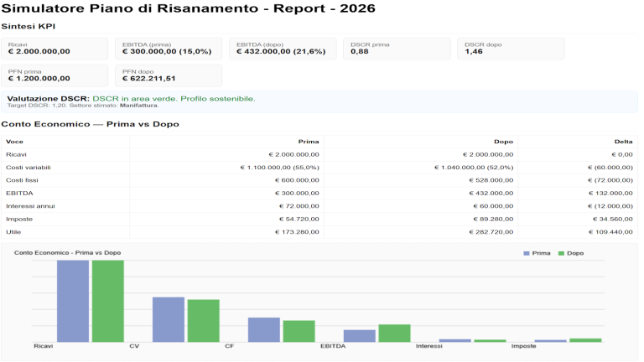The height and width of the screenshot is (362, 644).
Task: Open the PFN prima KPI card
Action: click(55, 75)
